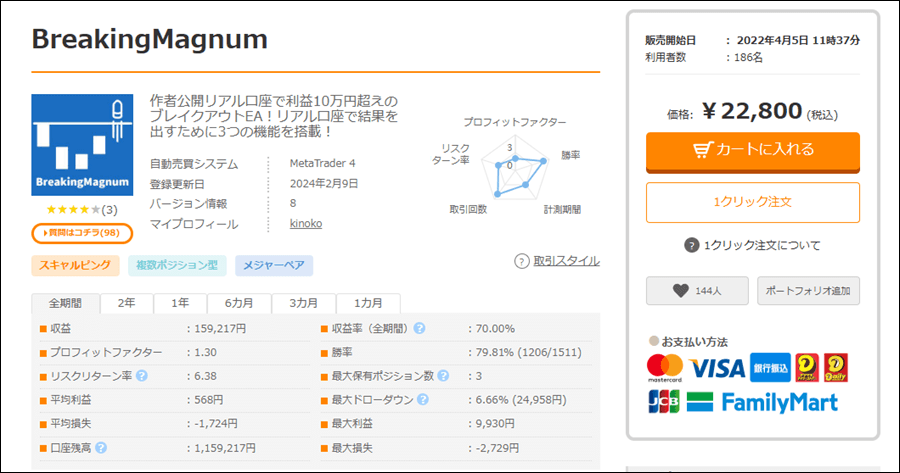Screen dimensions: 900x473
Task: Click the お支払い方法 heading
Action: pyautogui.click(x=695, y=342)
